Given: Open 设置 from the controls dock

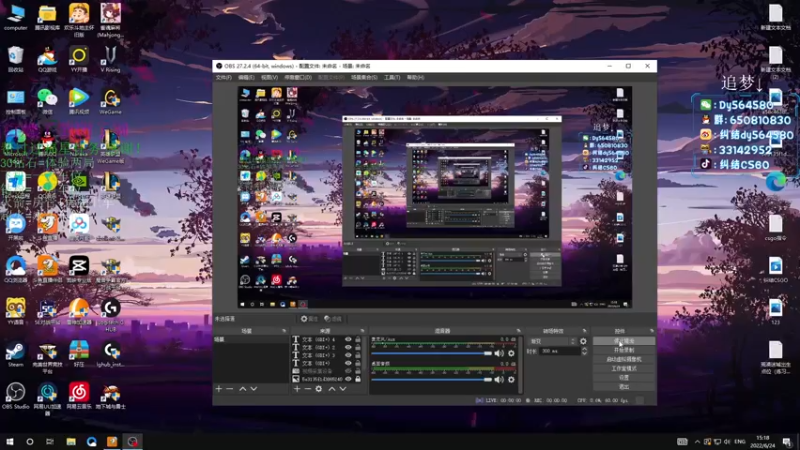Looking at the screenshot, I should tap(623, 378).
